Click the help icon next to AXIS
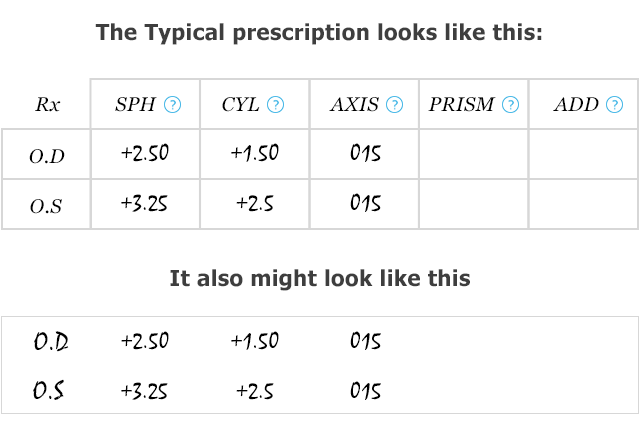The height and width of the screenshot is (437, 640). point(395,104)
